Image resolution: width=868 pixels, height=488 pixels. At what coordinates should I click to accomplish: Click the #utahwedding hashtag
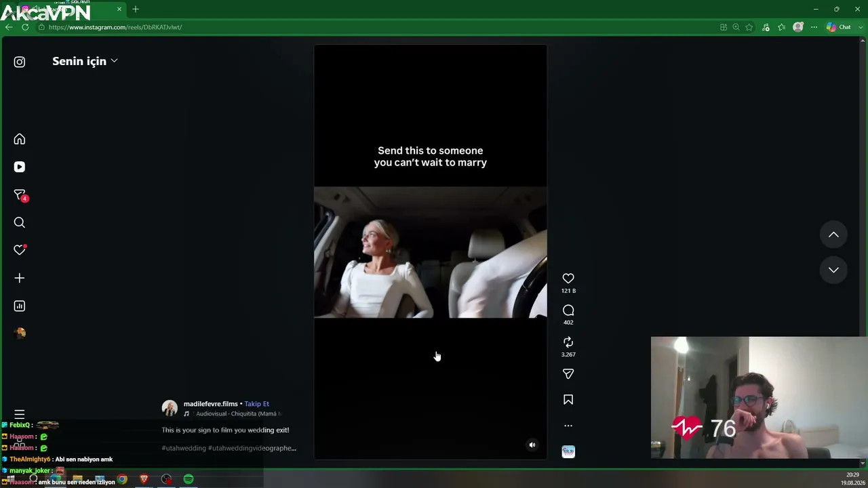pos(184,448)
